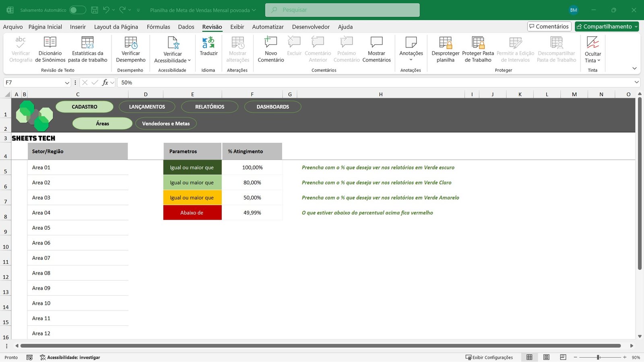644x362 pixels.
Task: Open the Quick Access Toolbar customize dropdown
Action: pos(138,10)
